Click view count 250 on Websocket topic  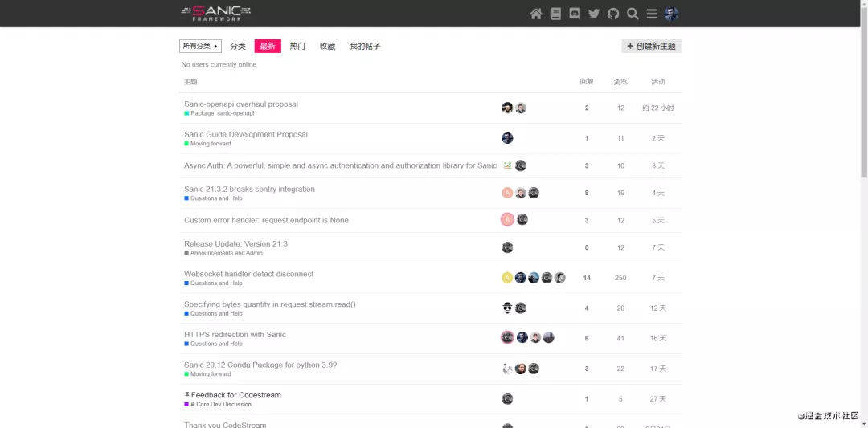(x=620, y=278)
